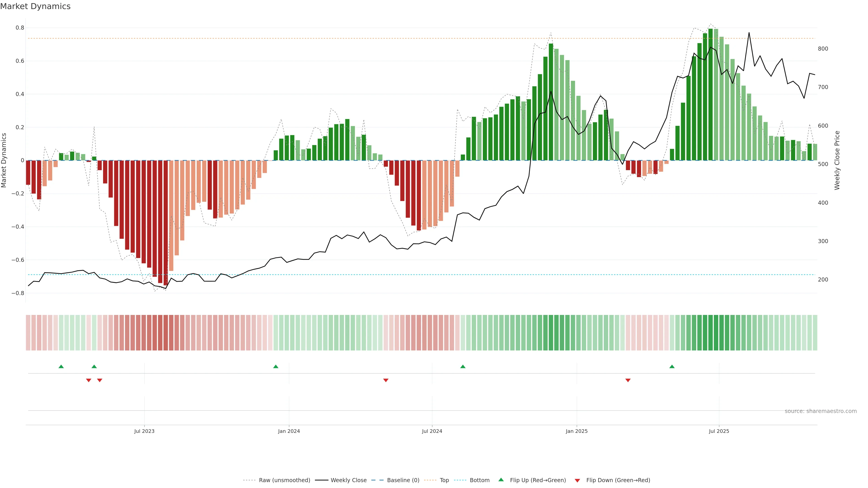868x488 pixels.
Task: Toggle the Weekly Close legend entry
Action: pos(348,480)
